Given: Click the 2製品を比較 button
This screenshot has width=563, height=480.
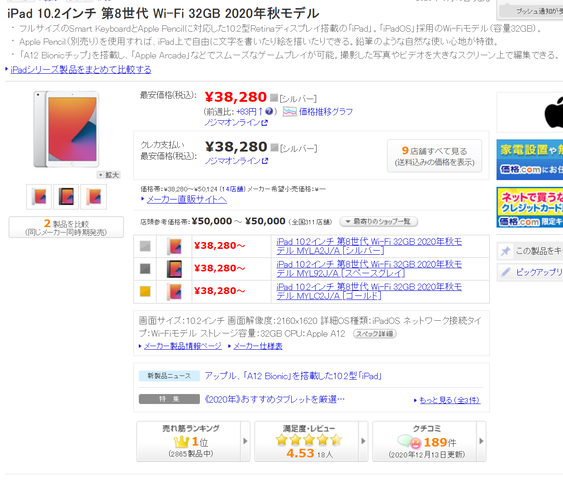Looking at the screenshot, I should pos(66,227).
